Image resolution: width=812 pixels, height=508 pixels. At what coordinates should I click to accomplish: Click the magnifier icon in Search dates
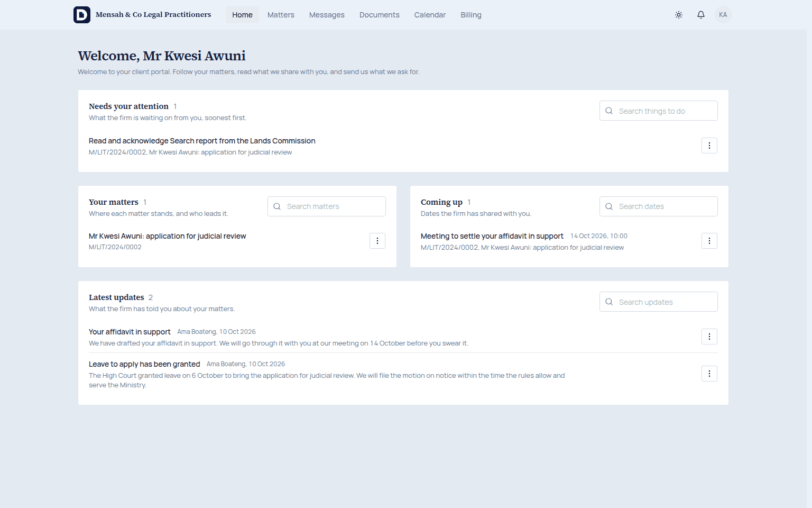pyautogui.click(x=609, y=206)
